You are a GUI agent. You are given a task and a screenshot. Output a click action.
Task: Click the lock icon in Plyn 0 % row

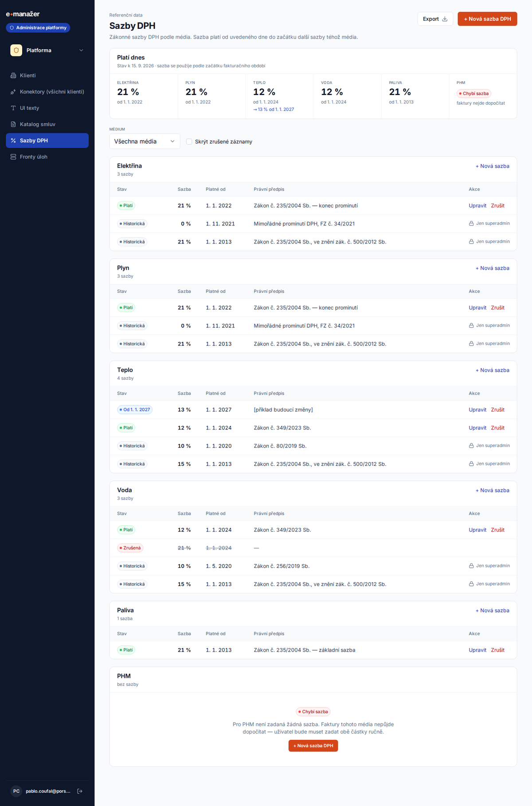(471, 326)
